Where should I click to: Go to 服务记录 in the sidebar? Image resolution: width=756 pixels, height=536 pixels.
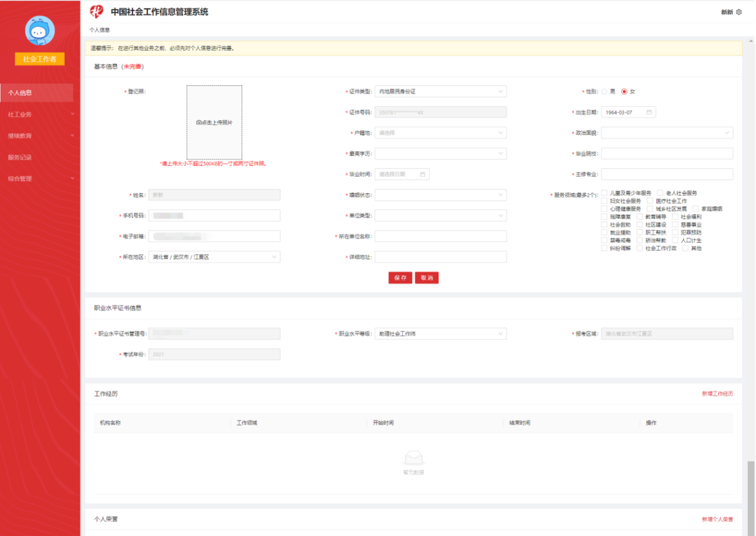pos(20,158)
